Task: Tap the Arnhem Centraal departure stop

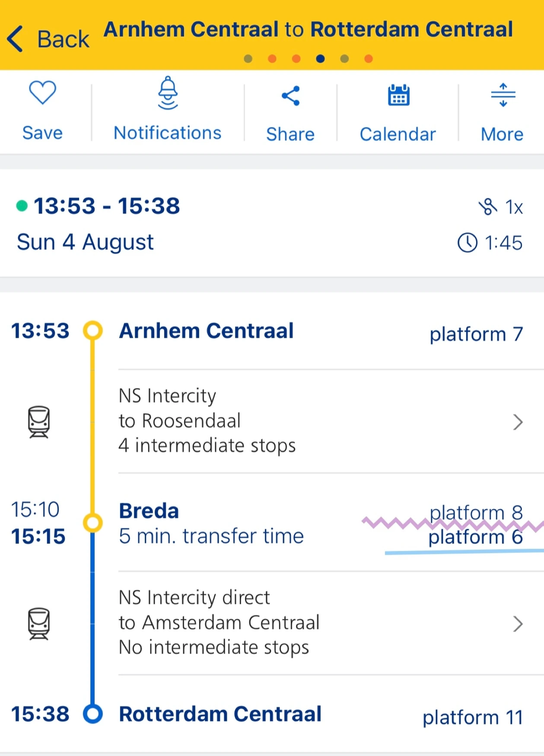Action: (206, 331)
